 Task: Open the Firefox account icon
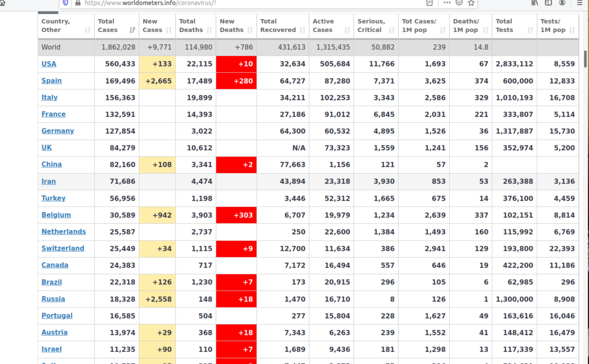(x=562, y=3)
